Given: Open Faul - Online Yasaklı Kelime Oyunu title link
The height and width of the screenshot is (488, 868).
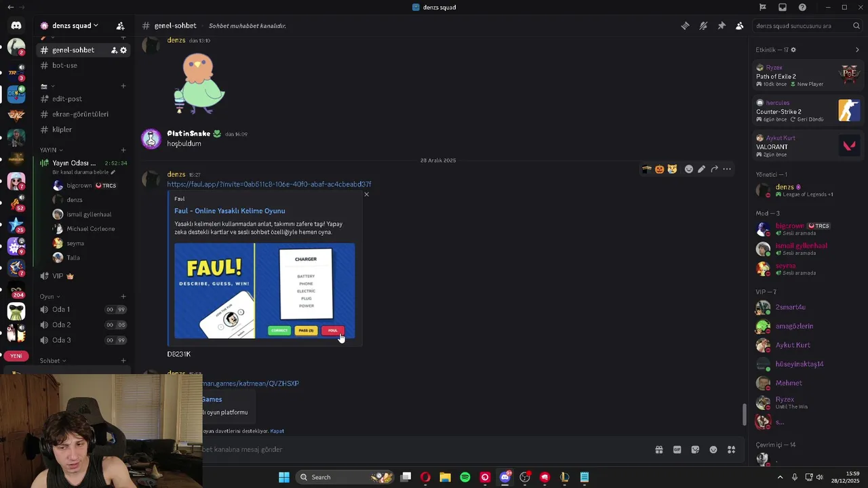Looking at the screenshot, I should [x=230, y=211].
